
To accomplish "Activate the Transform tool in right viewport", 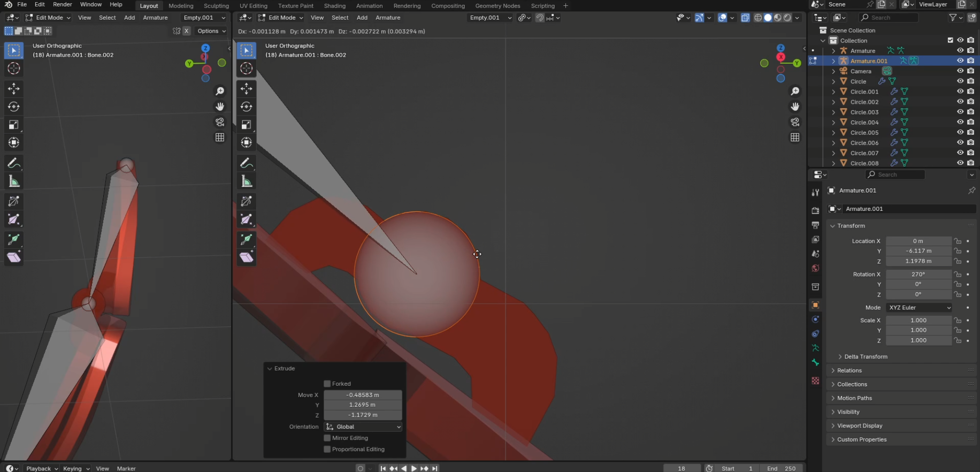I will (x=246, y=142).
